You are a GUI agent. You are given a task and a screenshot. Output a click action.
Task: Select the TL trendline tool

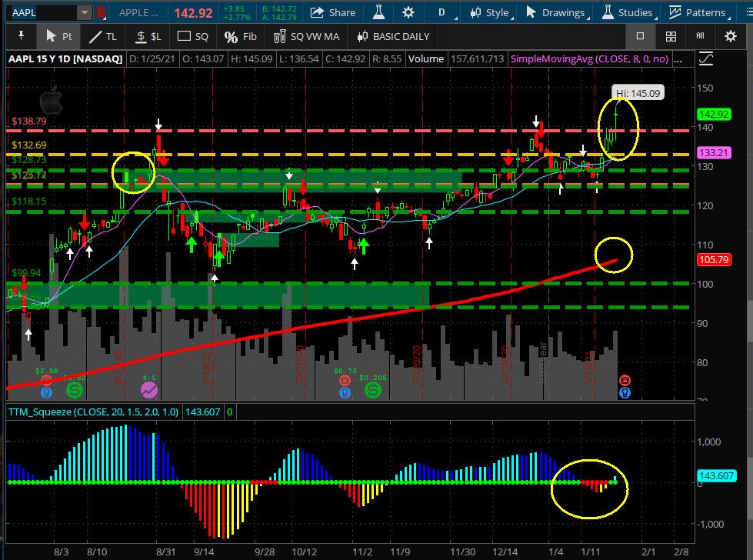(x=103, y=36)
